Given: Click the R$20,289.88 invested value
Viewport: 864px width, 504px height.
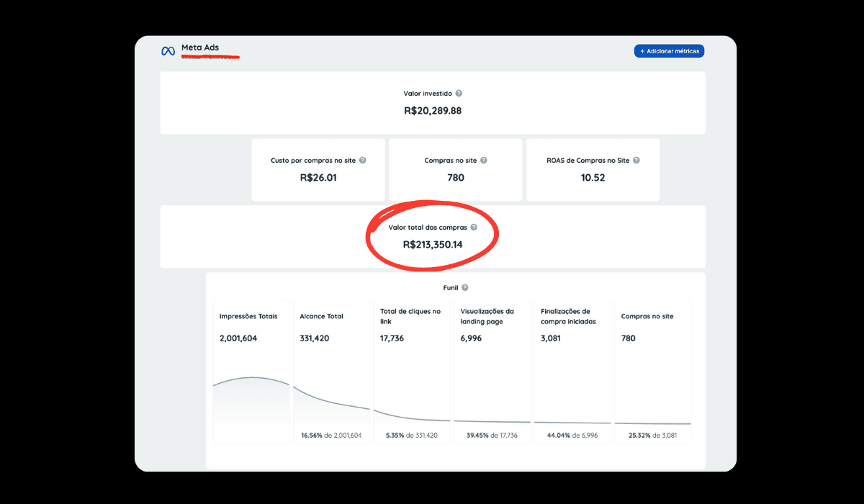Looking at the screenshot, I should coord(433,111).
